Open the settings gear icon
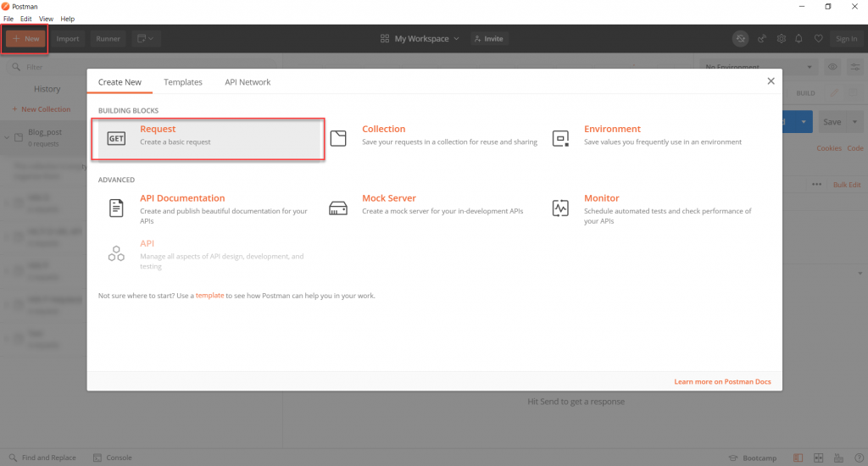Image resolution: width=868 pixels, height=466 pixels. coord(781,39)
